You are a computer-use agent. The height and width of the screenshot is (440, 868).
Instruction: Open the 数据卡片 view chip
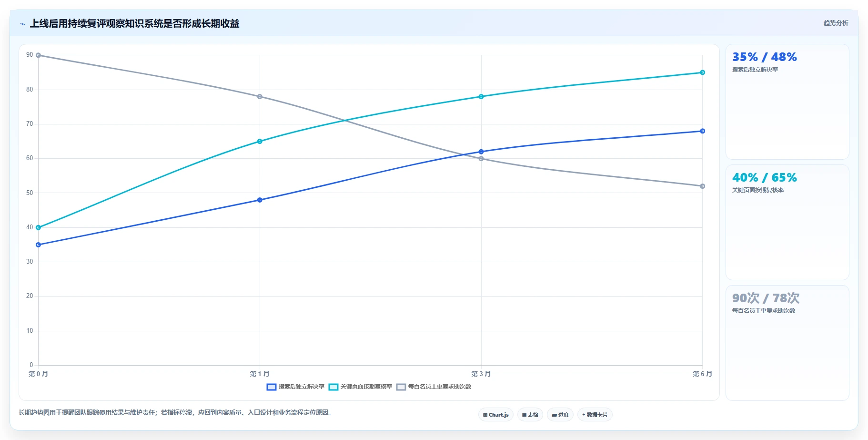point(595,415)
